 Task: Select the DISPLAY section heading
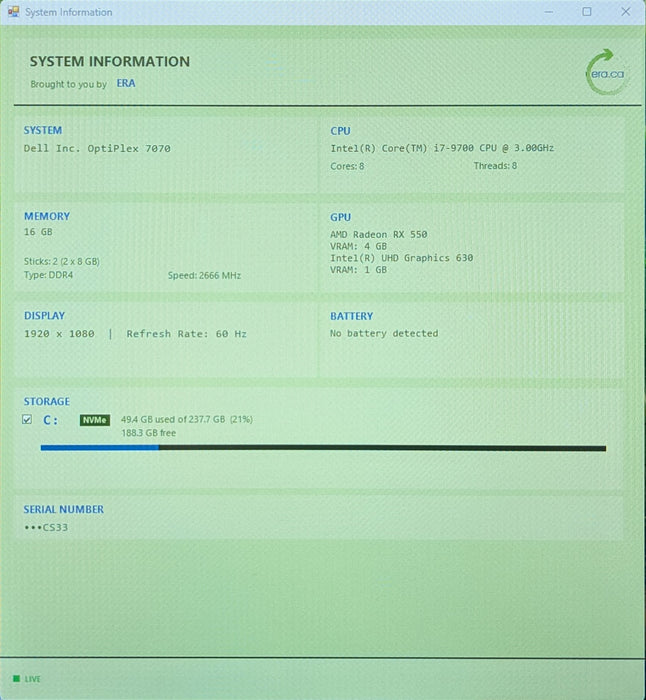(45, 316)
